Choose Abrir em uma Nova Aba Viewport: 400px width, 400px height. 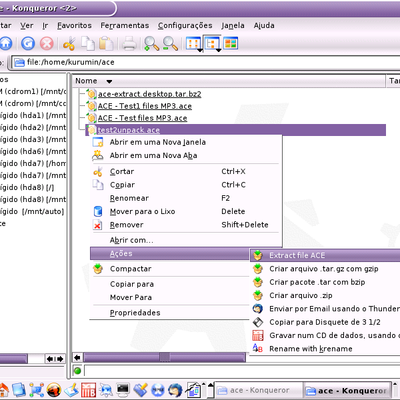186,155
